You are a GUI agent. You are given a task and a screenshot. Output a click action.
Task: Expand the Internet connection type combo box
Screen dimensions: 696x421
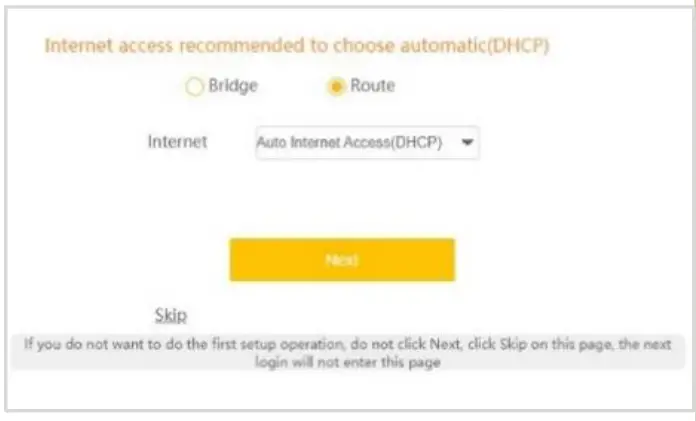tap(366, 142)
